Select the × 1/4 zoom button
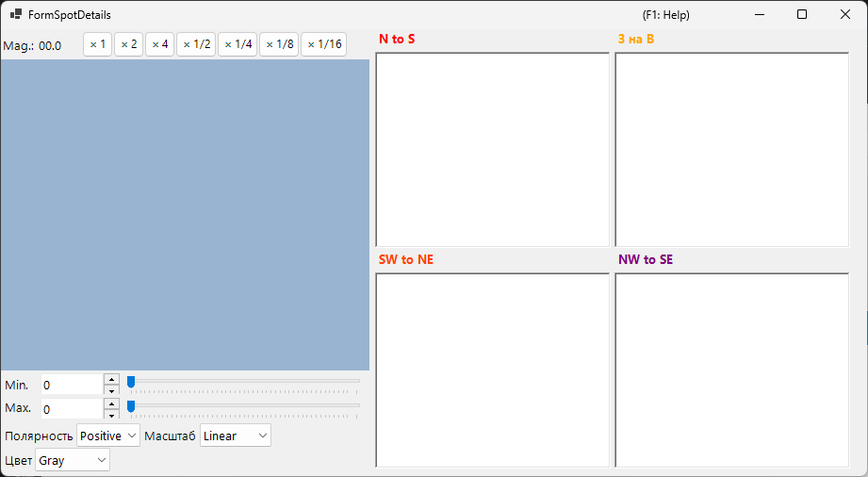The image size is (868, 477). [x=237, y=44]
